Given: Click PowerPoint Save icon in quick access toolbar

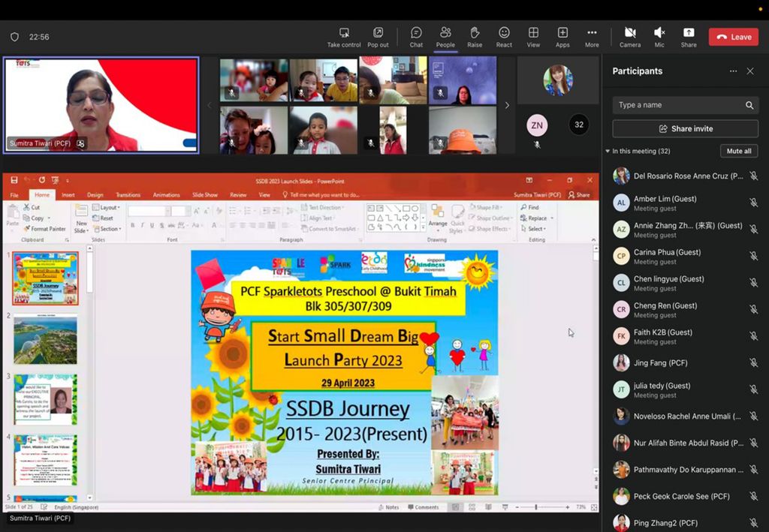Looking at the screenshot, I should tap(14, 180).
